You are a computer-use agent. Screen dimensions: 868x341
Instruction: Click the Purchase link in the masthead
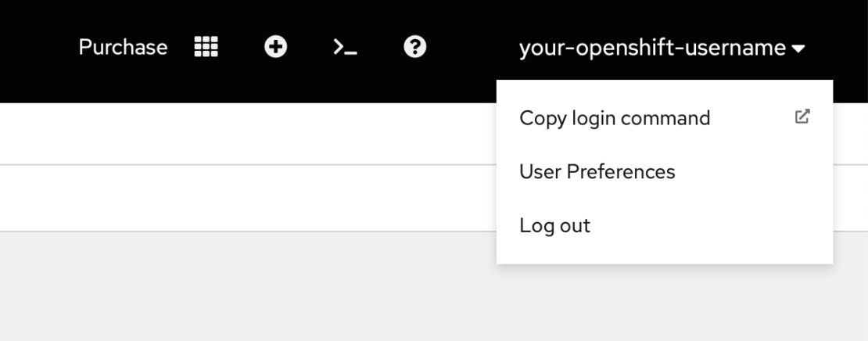coord(123,48)
